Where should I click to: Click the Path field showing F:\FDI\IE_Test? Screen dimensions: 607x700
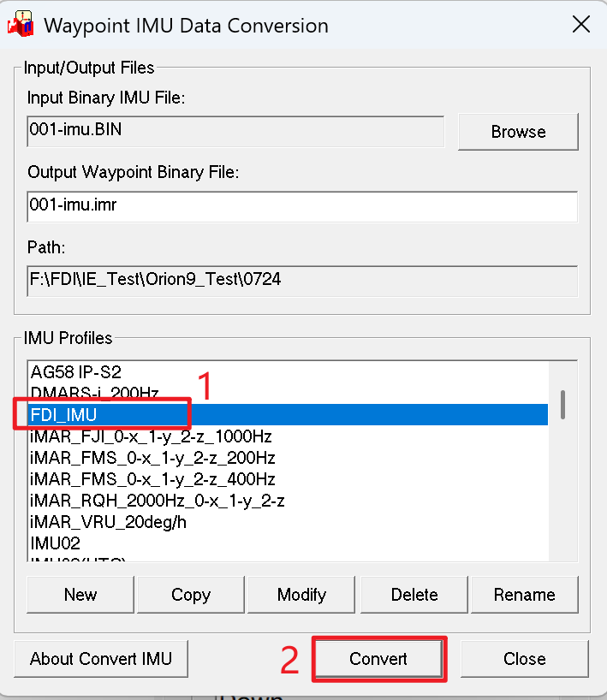pos(302,281)
